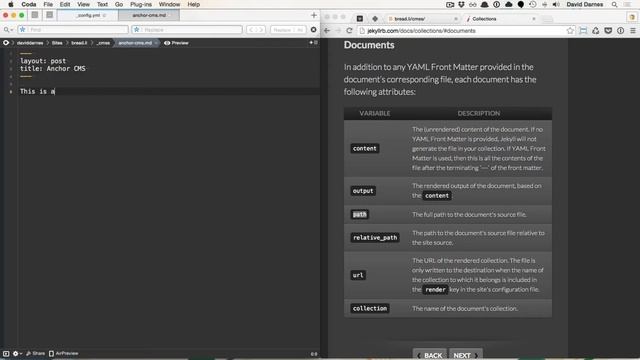This screenshot has height=360, width=640.
Task: Click into the Replace field
Action: tap(187, 30)
